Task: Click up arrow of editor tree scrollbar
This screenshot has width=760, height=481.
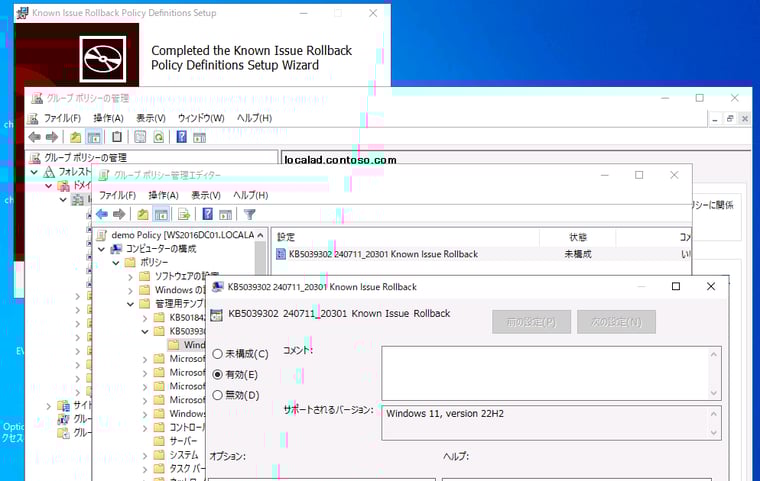Action: point(261,235)
